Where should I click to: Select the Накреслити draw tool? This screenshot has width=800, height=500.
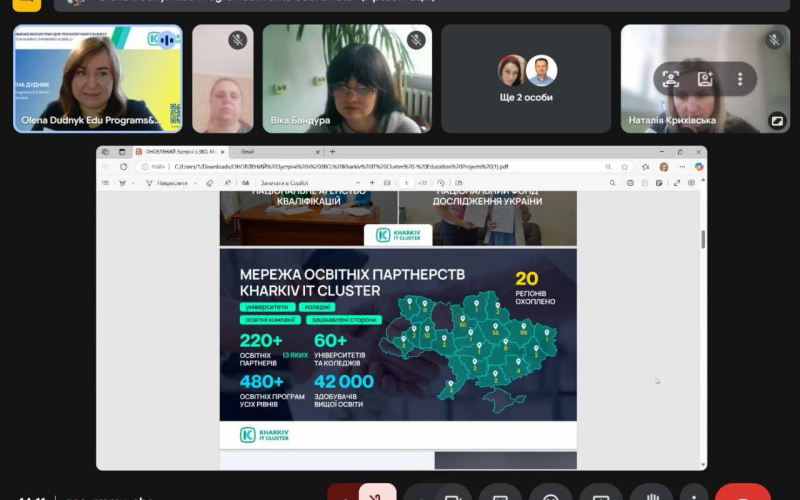point(167,183)
